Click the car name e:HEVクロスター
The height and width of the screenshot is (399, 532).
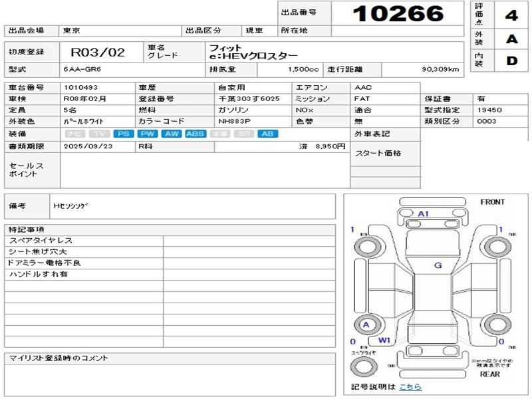(253, 56)
